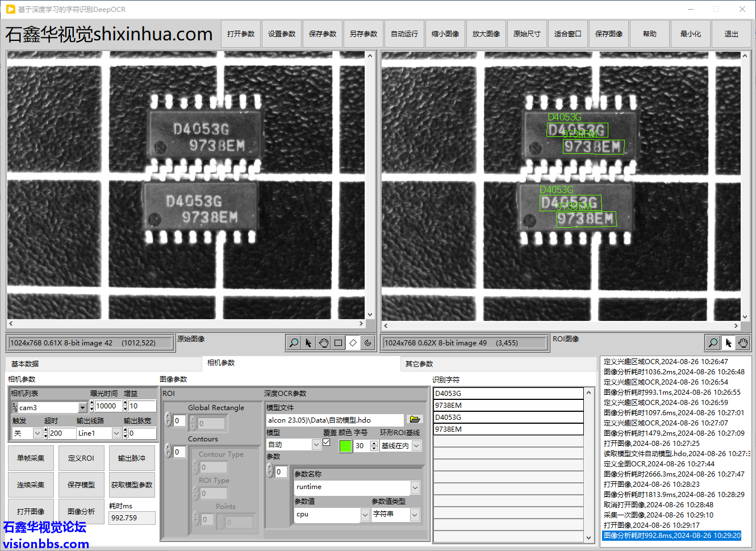Switch to the 其它参数 tab
The width and height of the screenshot is (756, 551).
419,364
